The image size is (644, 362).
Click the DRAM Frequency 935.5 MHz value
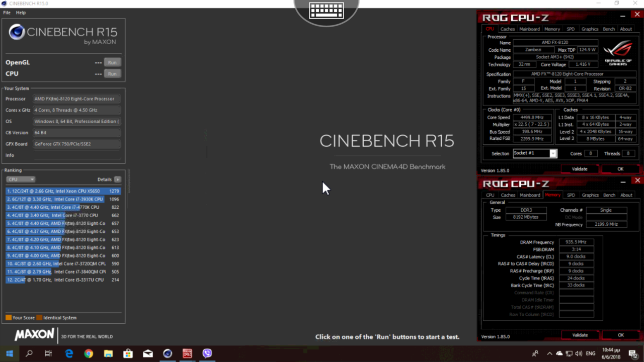point(576,242)
